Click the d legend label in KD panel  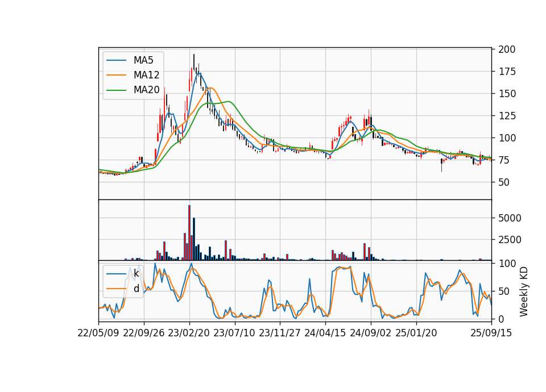click(136, 289)
